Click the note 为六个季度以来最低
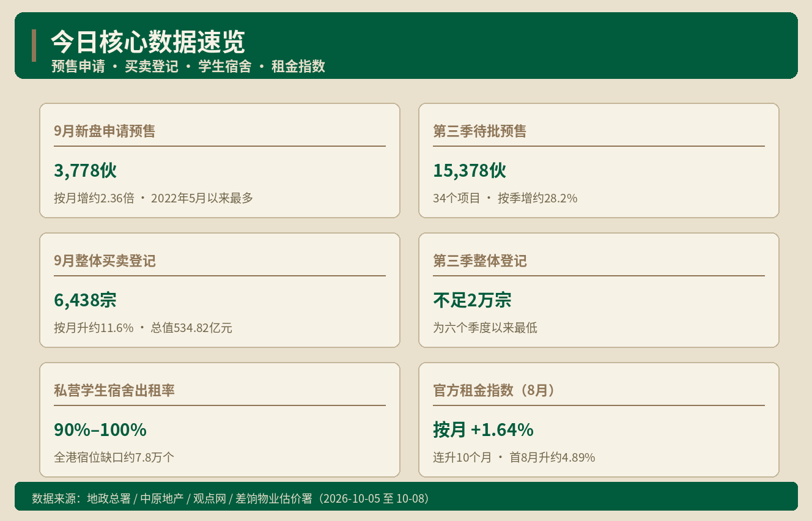 pos(485,328)
